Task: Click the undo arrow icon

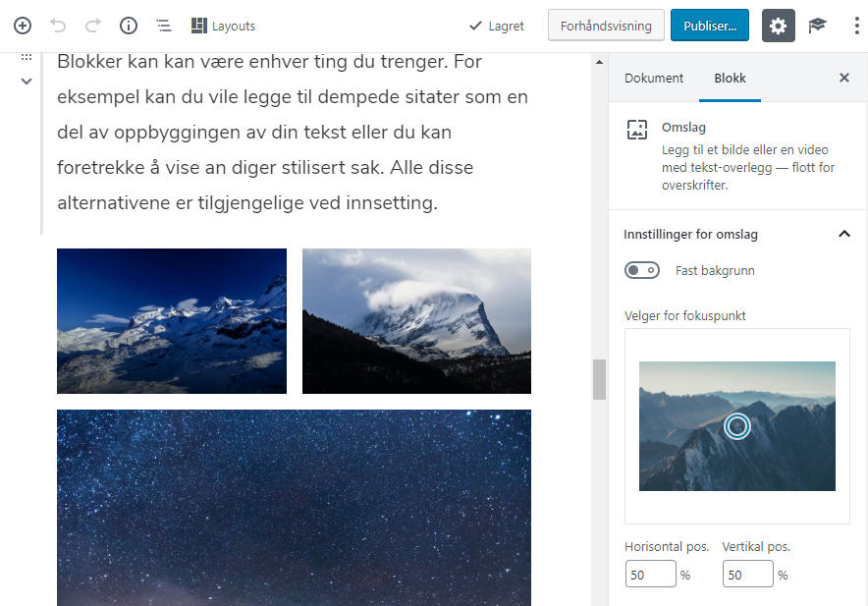Action: pyautogui.click(x=58, y=26)
